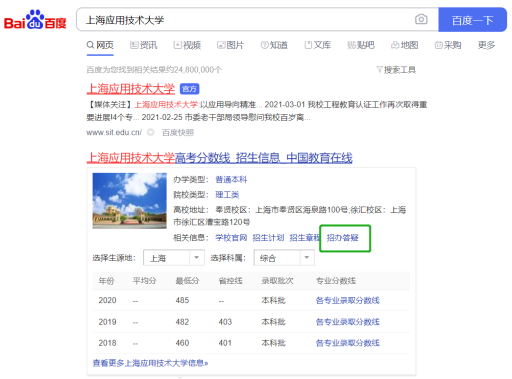Open the 采购 tab

click(x=448, y=45)
